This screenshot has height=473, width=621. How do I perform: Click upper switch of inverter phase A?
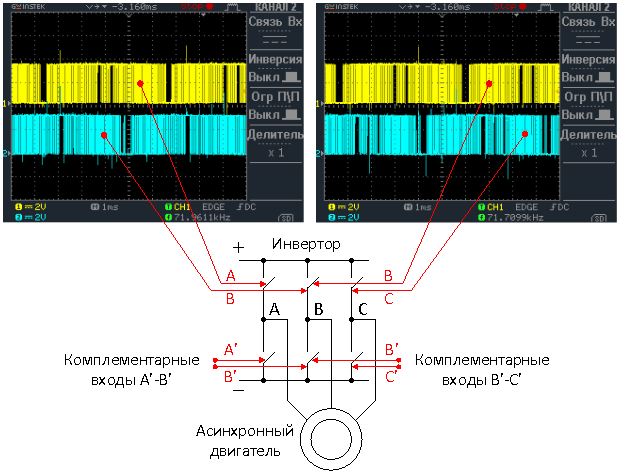pos(269,283)
